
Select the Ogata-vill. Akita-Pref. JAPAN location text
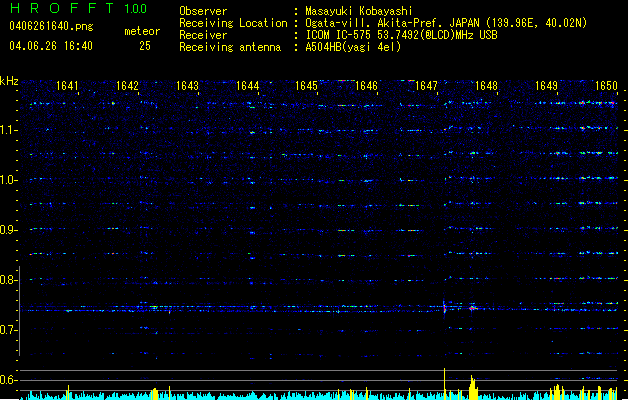point(446,23)
